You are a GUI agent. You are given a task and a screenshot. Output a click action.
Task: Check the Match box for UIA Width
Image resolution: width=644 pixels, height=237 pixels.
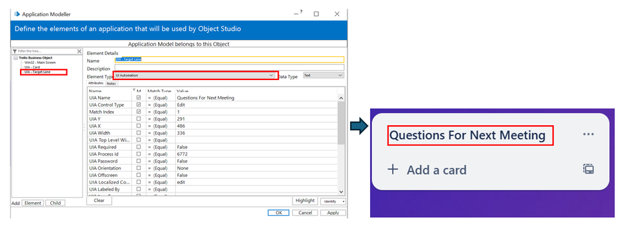[x=139, y=133]
